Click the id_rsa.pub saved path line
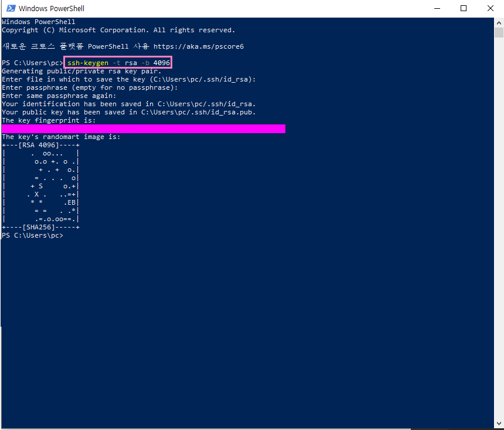504x430 pixels. click(129, 112)
